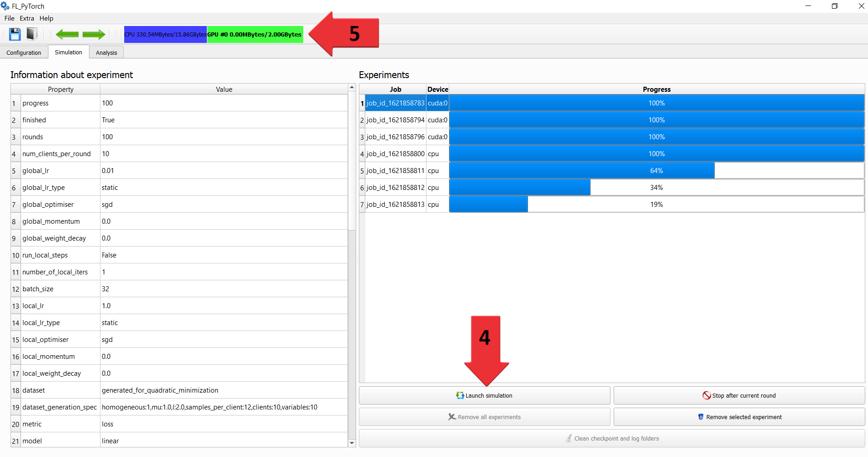Viewport: 868px width, 457px height.
Task: Select the 'rounds' property cell
Action: (60, 137)
